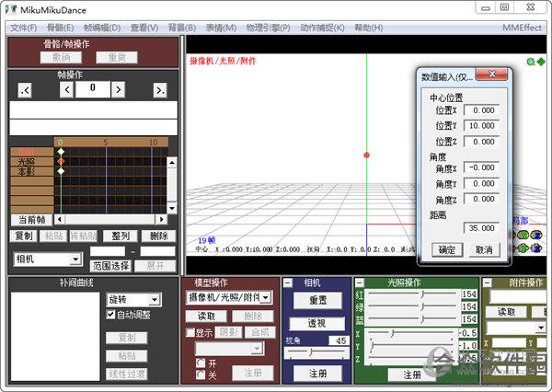The height and width of the screenshot is (392, 552).
Task: Select the 关 (off) radio button
Action: tap(201, 375)
